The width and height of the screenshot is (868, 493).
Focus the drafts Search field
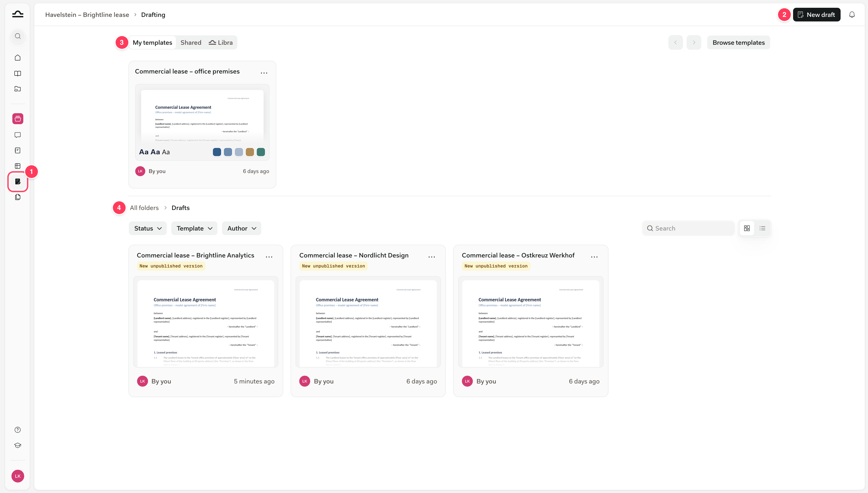coord(688,228)
